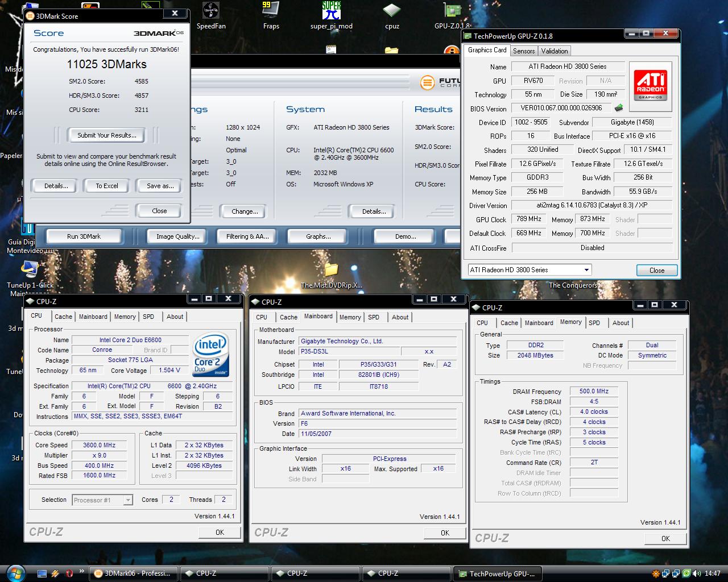Screen dimensions: 728x582
Task: Close the 3DMark Score dialog via Close button
Action: click(x=159, y=211)
